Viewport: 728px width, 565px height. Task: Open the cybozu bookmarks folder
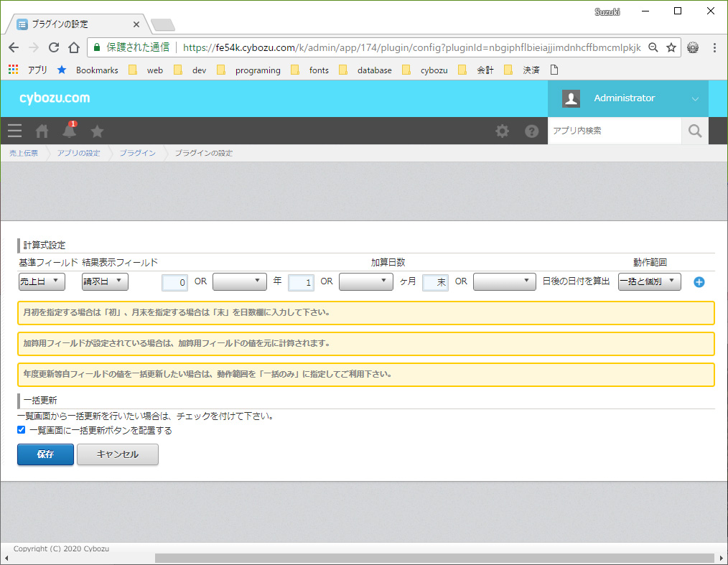pyautogui.click(x=425, y=70)
